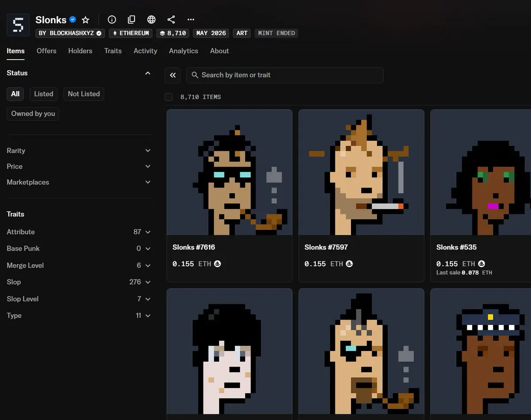Expand the Price filter
531x420 pixels.
(x=79, y=167)
